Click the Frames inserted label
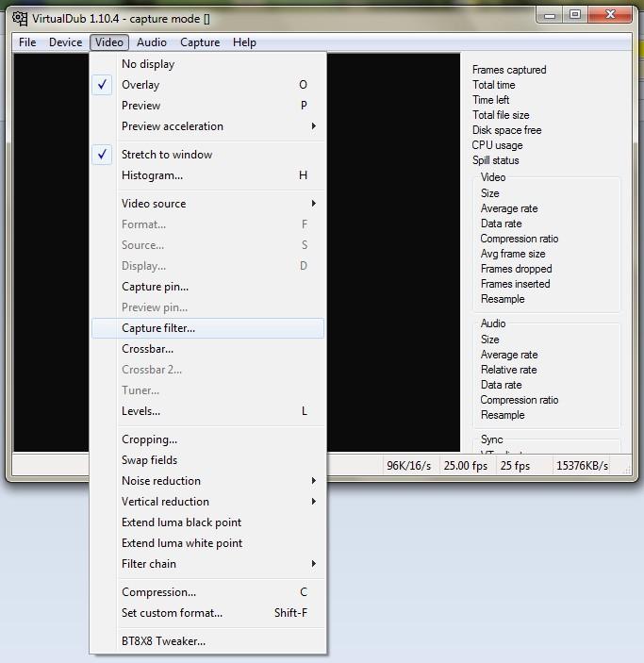This screenshot has width=644, height=663. tap(516, 284)
